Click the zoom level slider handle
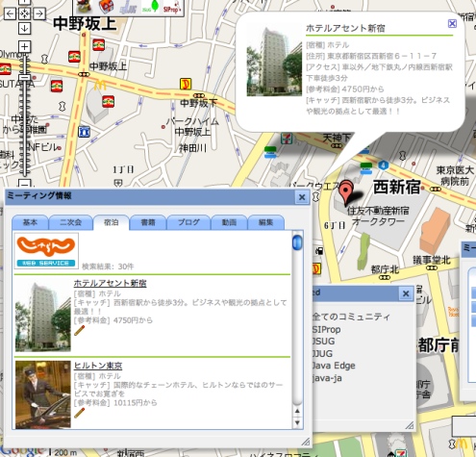 [24, 77]
